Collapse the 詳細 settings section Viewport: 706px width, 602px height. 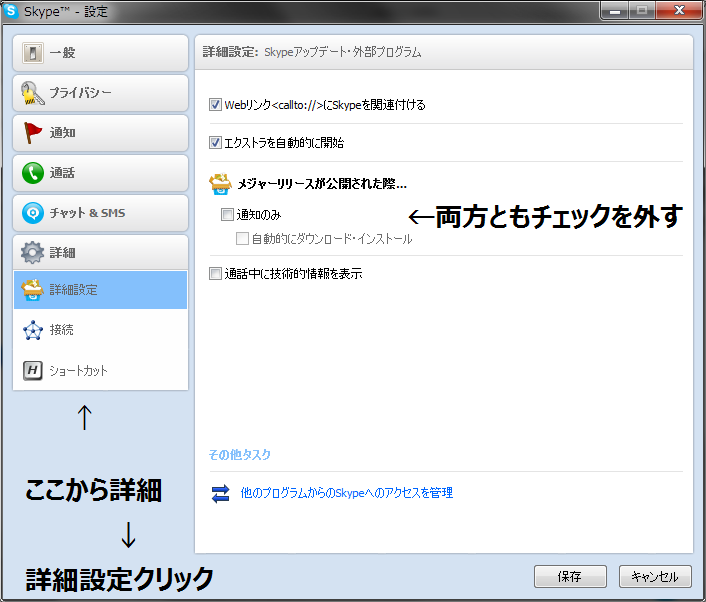(100, 253)
